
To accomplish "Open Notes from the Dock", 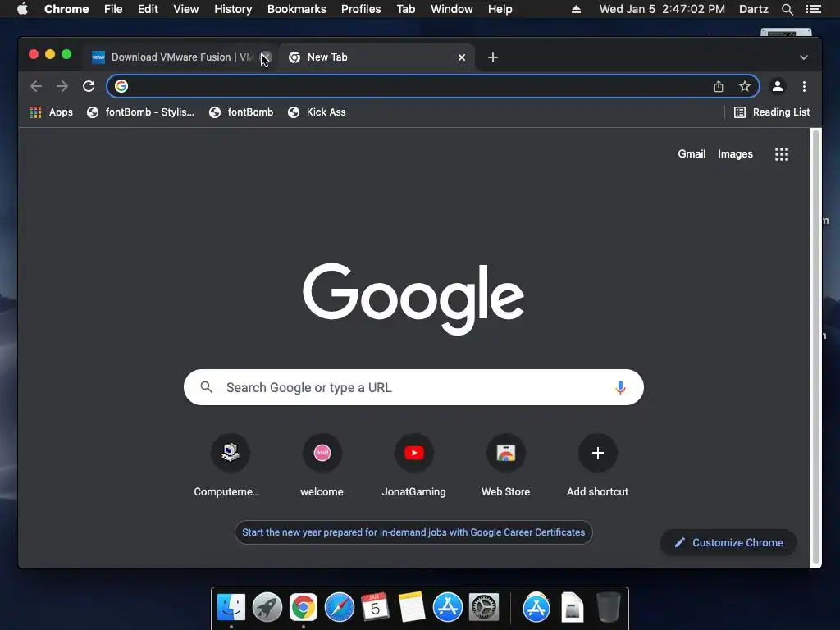I will click(411, 608).
